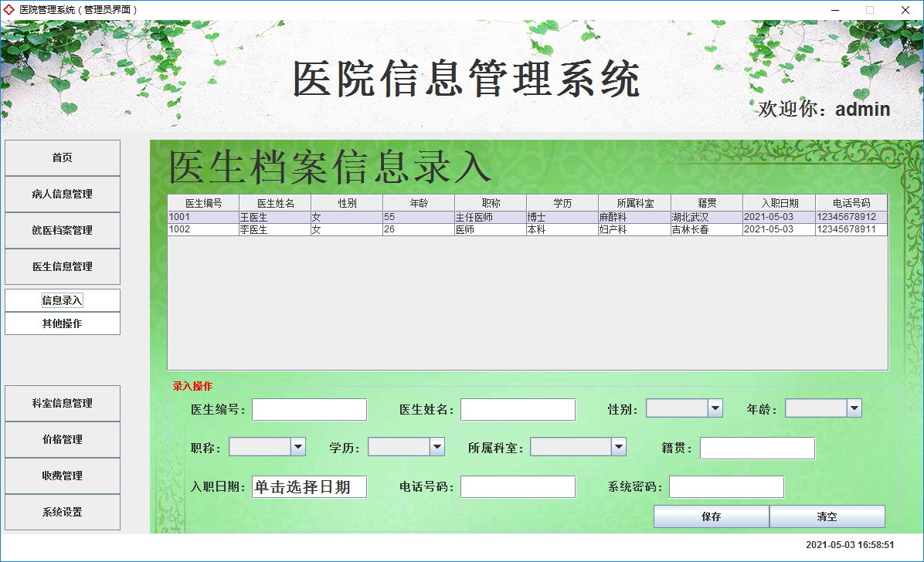Click the 博士 education cell

pyautogui.click(x=562, y=217)
